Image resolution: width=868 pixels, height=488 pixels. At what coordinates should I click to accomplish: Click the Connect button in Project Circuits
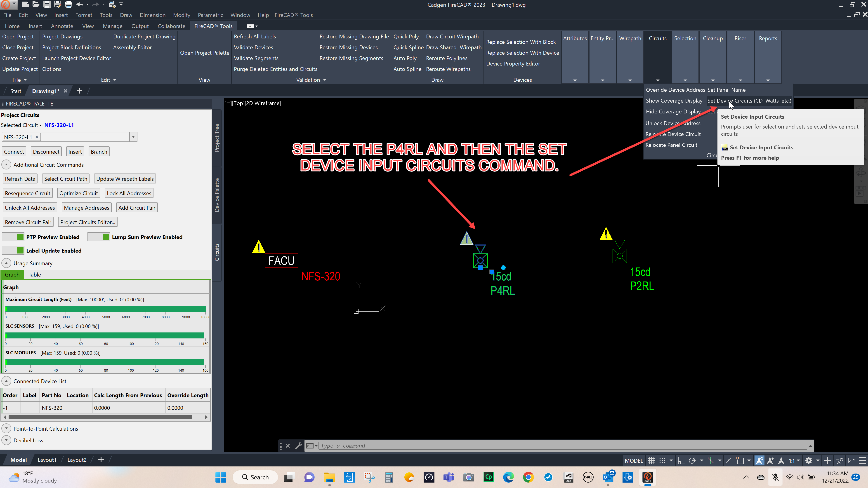click(14, 152)
